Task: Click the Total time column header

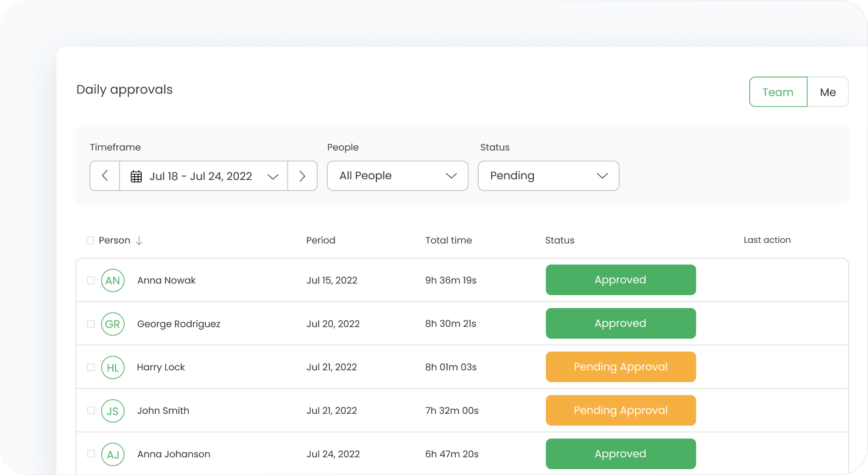Action: click(449, 240)
